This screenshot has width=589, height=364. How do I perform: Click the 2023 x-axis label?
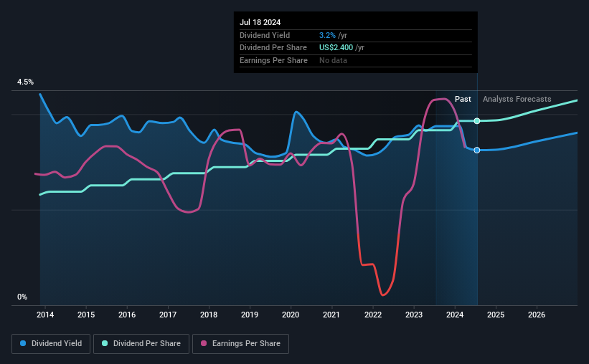(x=414, y=315)
